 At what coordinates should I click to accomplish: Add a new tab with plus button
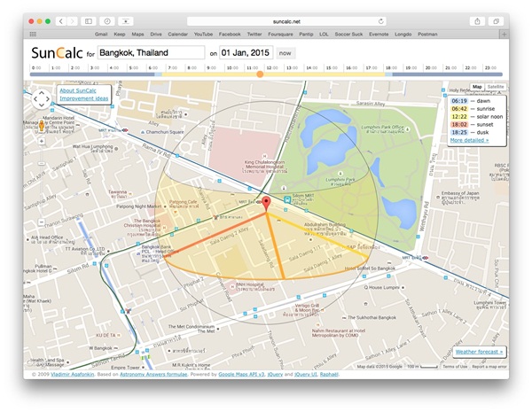coord(504,35)
